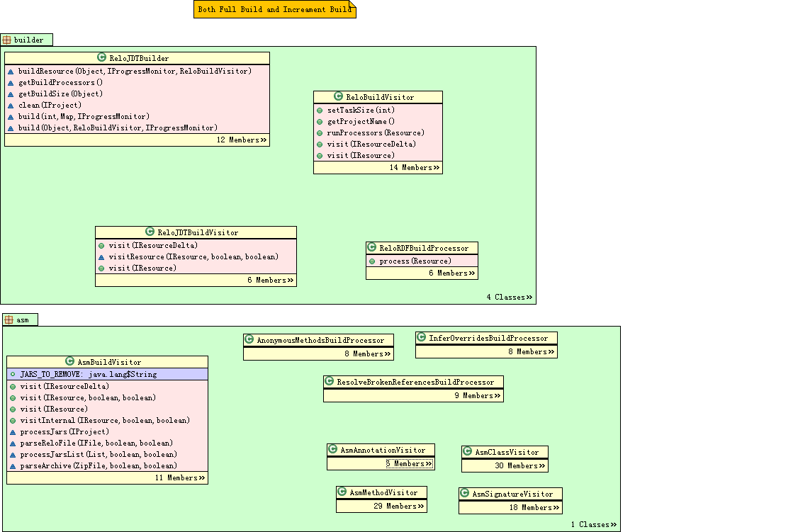The height and width of the screenshot is (532, 798).
Task: Click the public icon beside getProjectName()
Action: pos(320,122)
